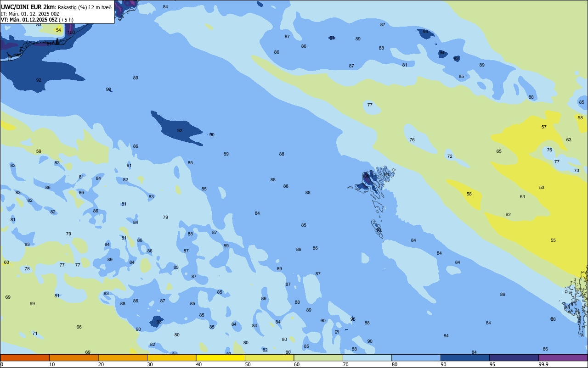Click the 80–90 medium blue legend swatch
588x368 pixels.
pos(416,357)
